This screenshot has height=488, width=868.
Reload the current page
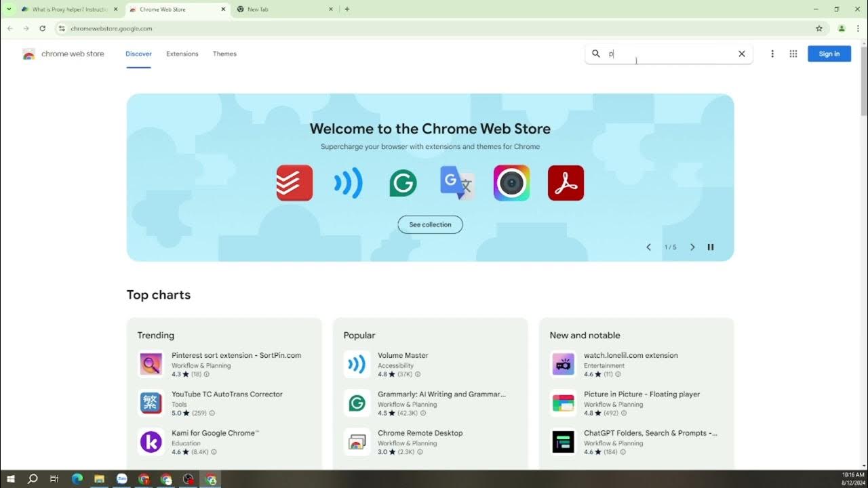(x=43, y=28)
